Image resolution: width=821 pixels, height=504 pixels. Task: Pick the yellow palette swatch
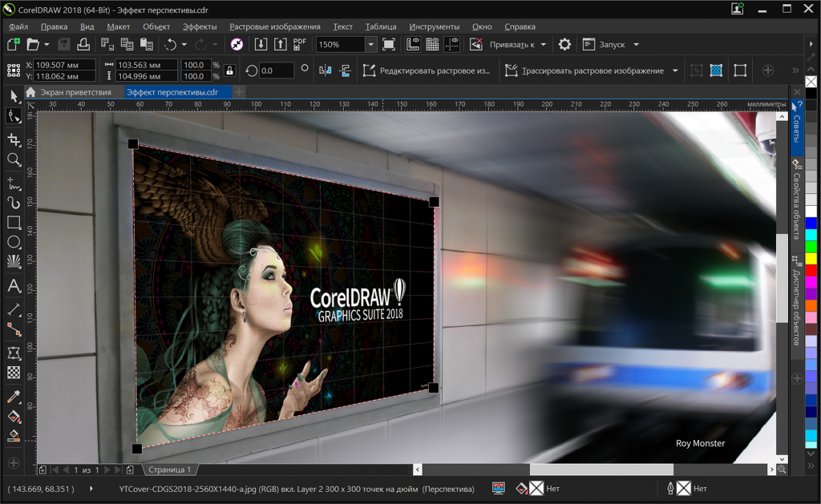[811, 259]
